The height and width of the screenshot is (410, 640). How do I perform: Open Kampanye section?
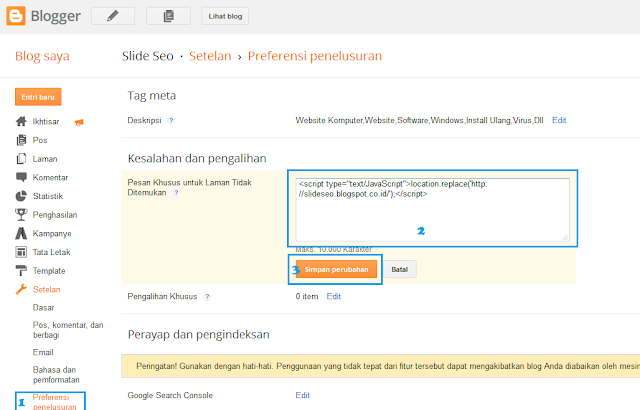pos(52,234)
